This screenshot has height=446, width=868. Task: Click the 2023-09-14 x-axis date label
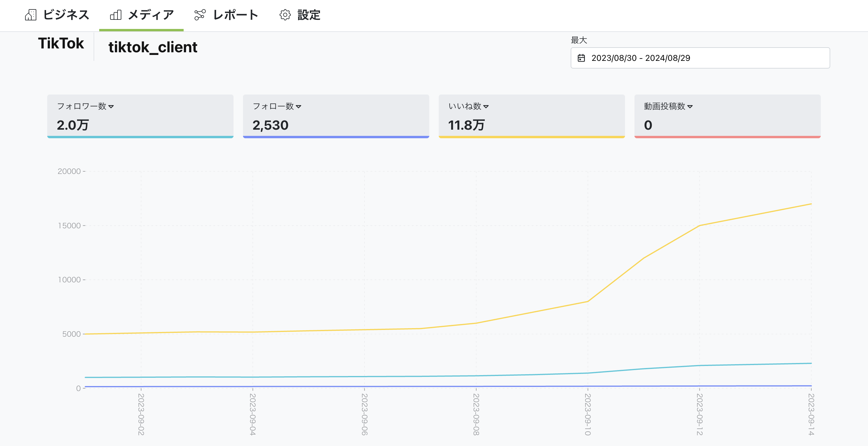(x=811, y=414)
